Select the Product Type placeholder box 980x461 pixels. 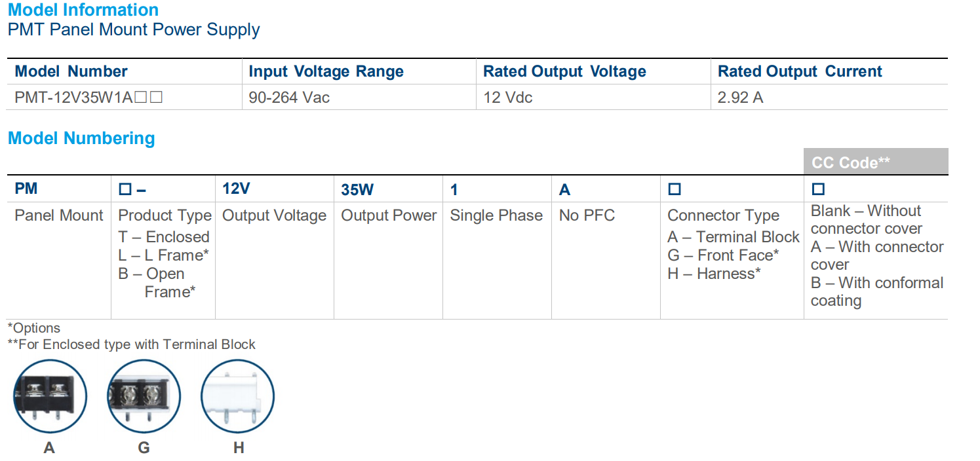(125, 189)
